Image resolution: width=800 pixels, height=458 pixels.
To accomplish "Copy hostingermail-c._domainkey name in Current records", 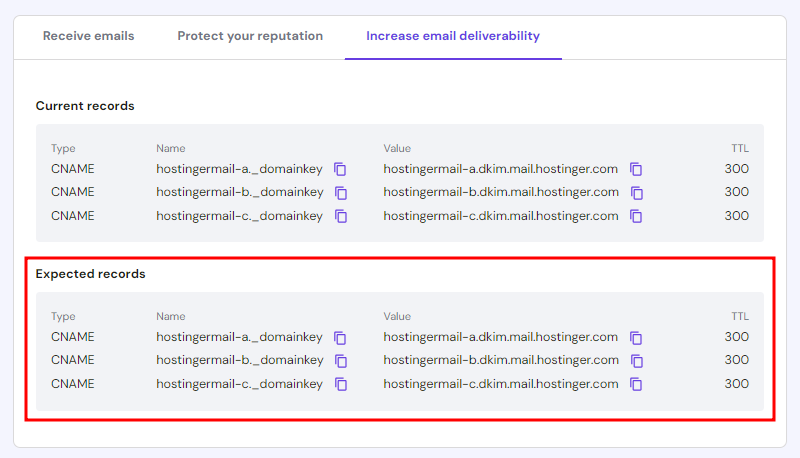I will [340, 216].
